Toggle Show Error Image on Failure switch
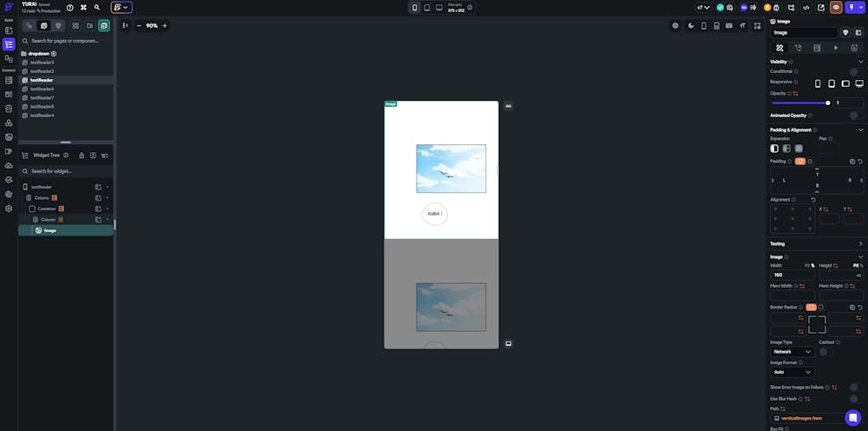 click(x=856, y=388)
